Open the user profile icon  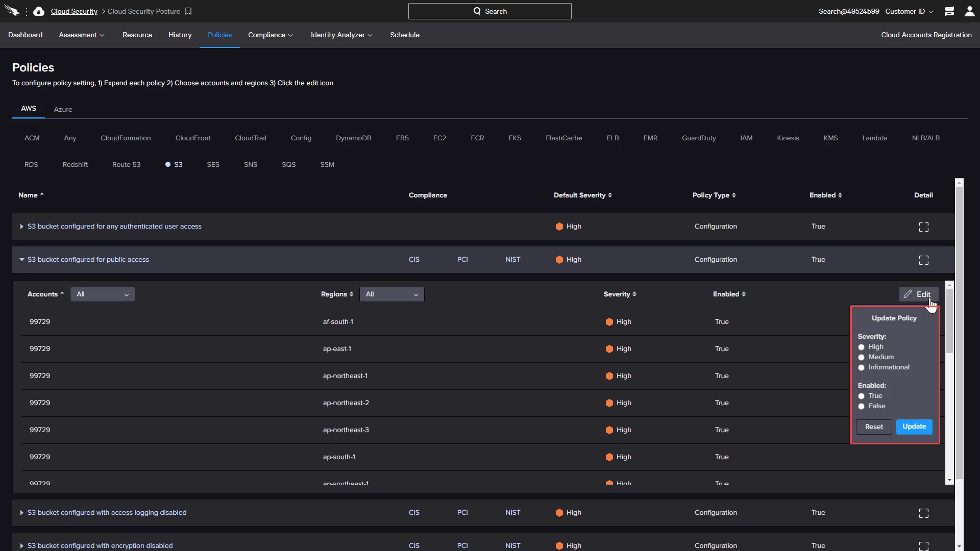969,11
